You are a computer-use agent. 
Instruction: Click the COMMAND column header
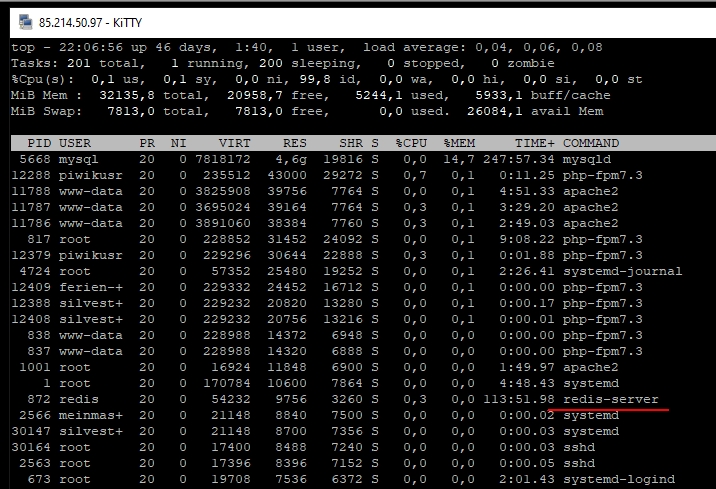(591, 143)
